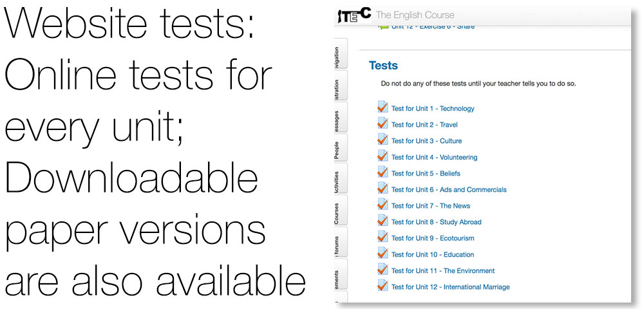Open Test for Unit 10 - Education link
This screenshot has width=644, height=309.
click(433, 254)
